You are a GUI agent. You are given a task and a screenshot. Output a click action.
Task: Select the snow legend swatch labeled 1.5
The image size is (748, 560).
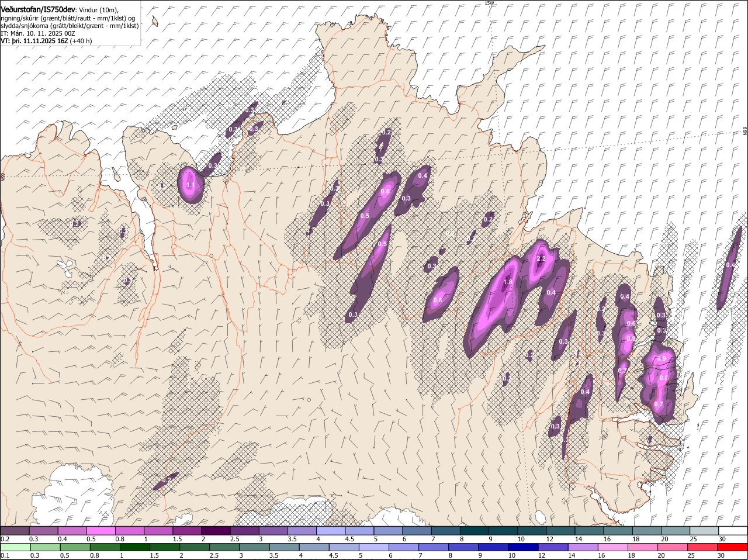coord(187,531)
